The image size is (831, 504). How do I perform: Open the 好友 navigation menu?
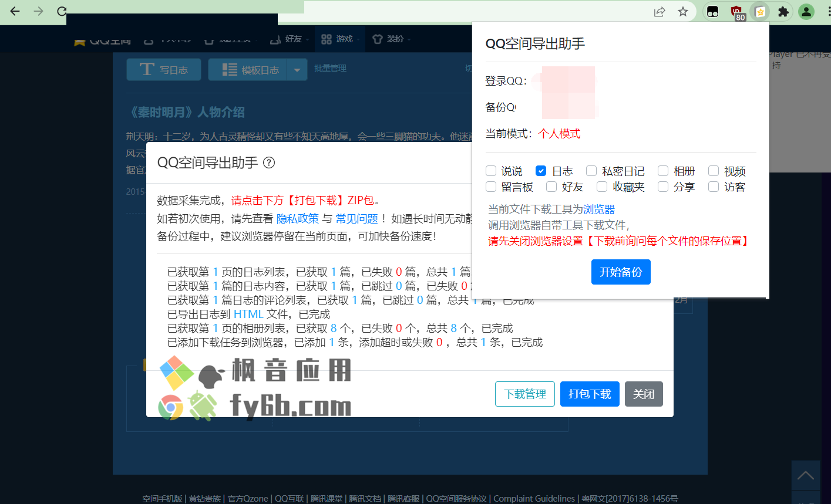[x=290, y=39]
